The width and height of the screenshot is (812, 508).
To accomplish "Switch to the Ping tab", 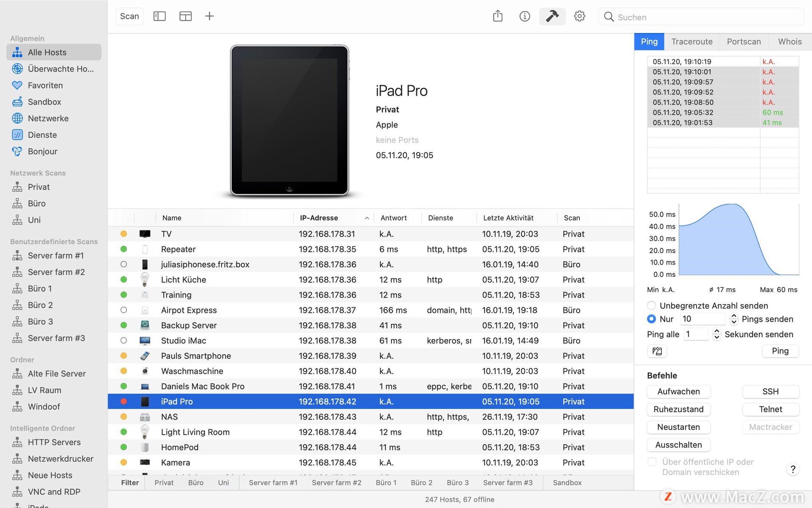I will pos(649,41).
